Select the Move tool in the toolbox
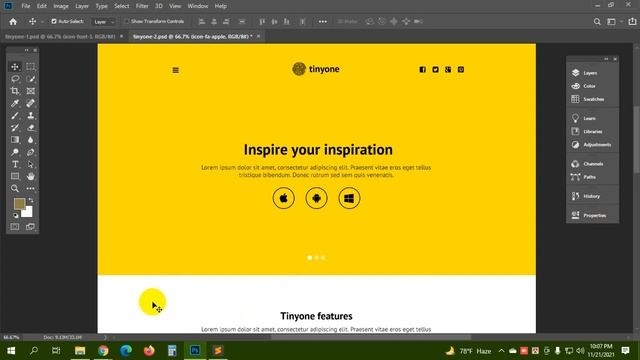Viewport: 640px width, 360px height. pos(15,67)
